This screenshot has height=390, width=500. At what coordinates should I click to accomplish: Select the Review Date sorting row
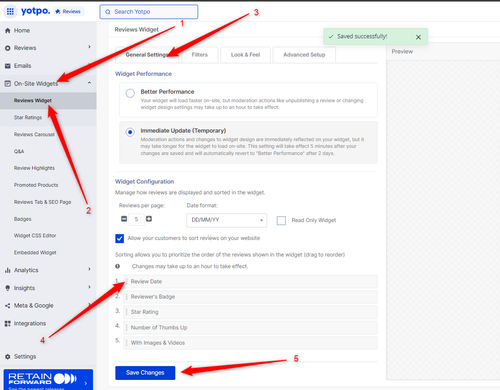[x=250, y=282]
